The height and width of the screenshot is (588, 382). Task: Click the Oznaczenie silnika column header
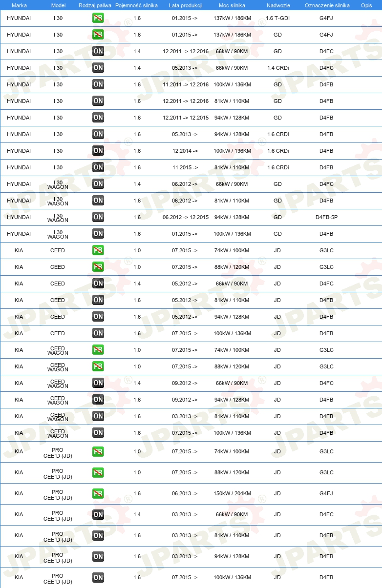(x=327, y=5)
